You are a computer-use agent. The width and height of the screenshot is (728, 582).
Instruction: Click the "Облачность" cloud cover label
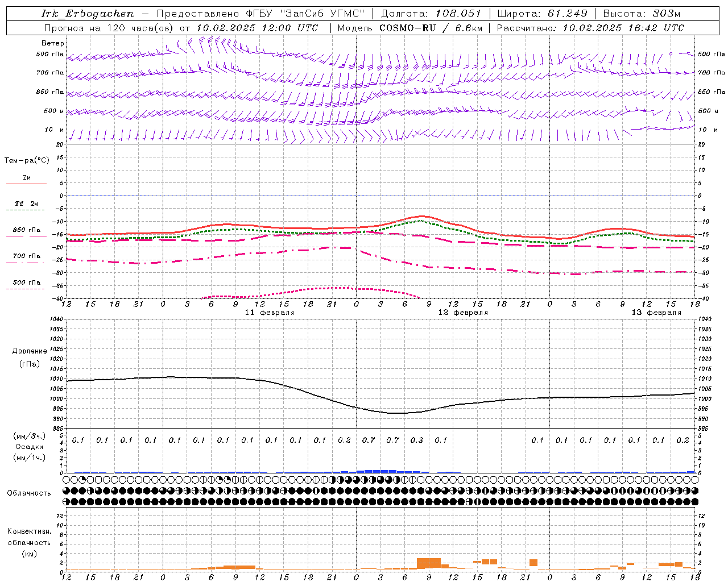(29, 493)
